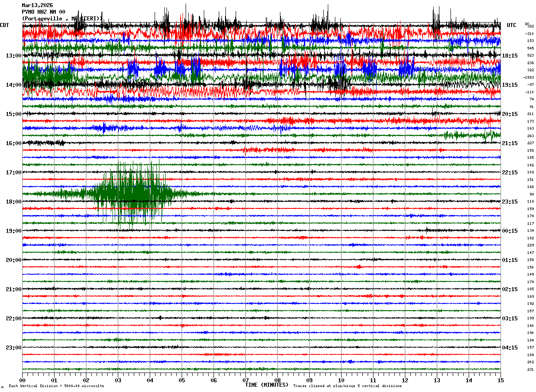This screenshot has height=392, width=536.
Task: Click the TIME (MINUTES) axis label
Action: click(267, 385)
